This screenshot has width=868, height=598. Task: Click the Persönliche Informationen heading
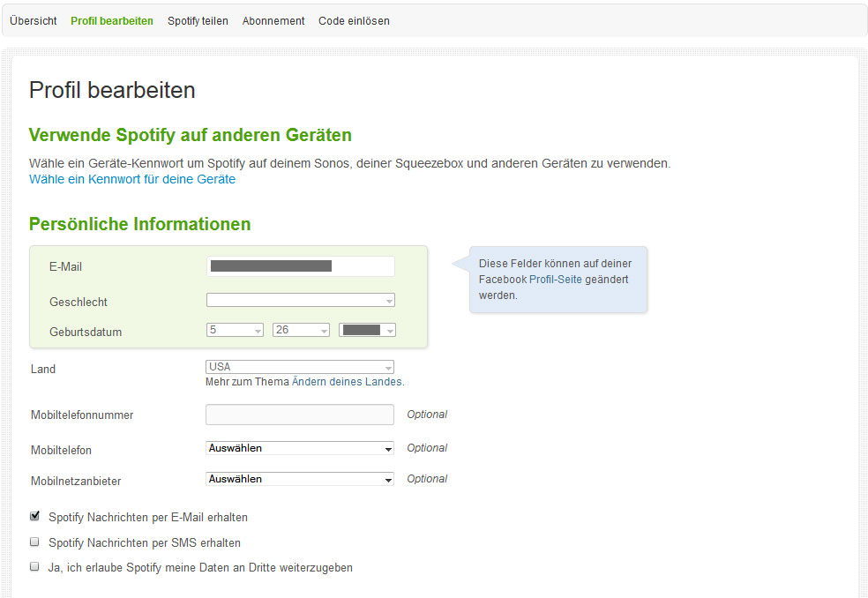(x=140, y=224)
